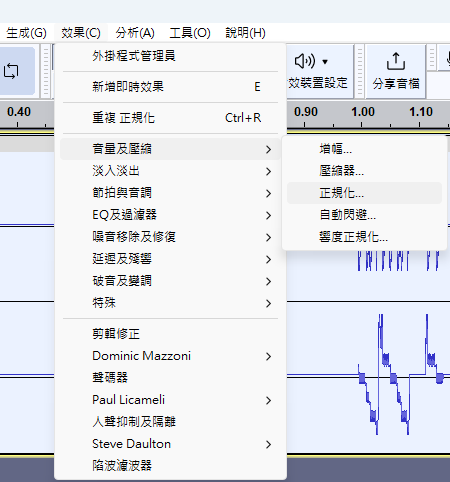Select 新增即時效果 menu entry
450x482 pixels.
(x=170, y=87)
